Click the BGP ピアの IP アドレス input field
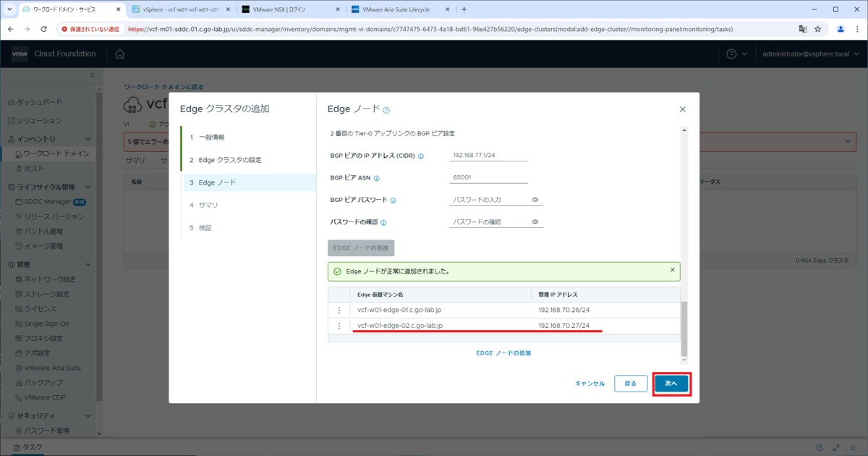Image resolution: width=868 pixels, height=456 pixels. coord(488,156)
